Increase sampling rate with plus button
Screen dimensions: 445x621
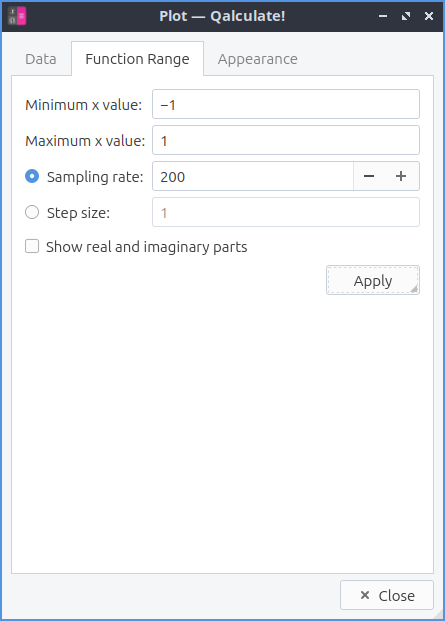(401, 176)
